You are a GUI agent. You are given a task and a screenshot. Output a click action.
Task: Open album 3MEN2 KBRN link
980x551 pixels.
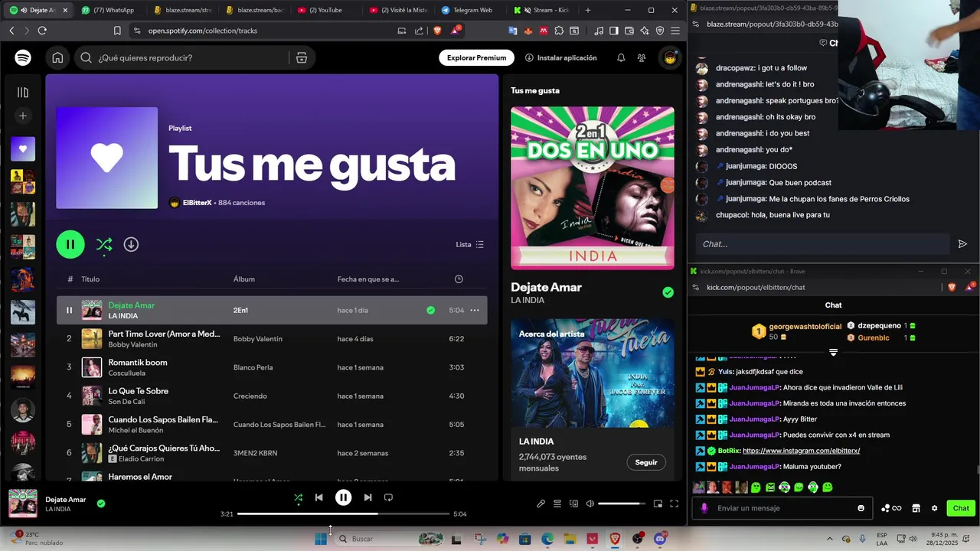[255, 453]
